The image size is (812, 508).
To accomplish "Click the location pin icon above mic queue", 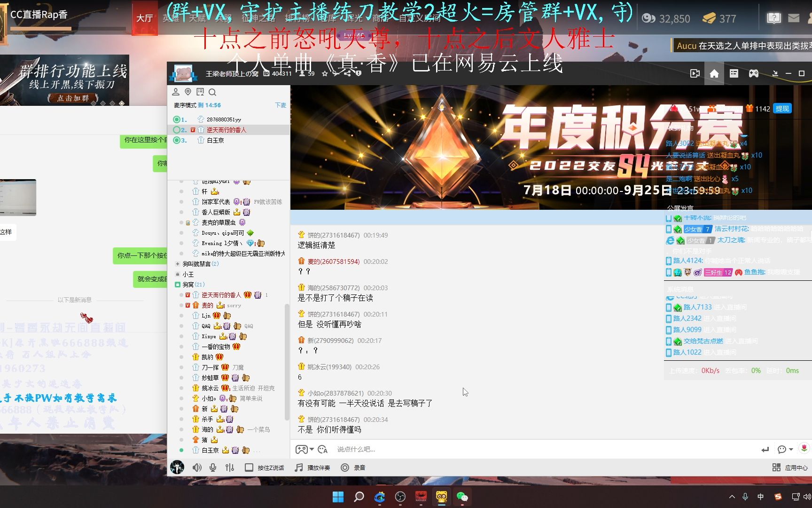I will tap(188, 92).
